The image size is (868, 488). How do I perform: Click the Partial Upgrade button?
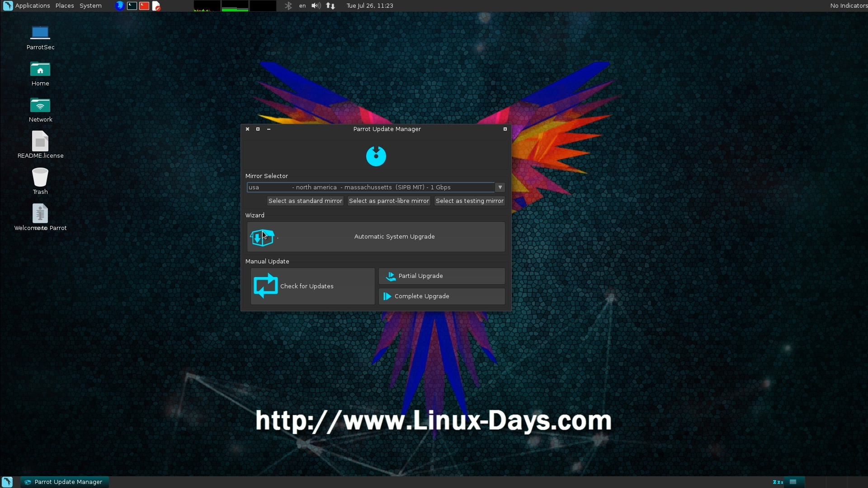442,276
